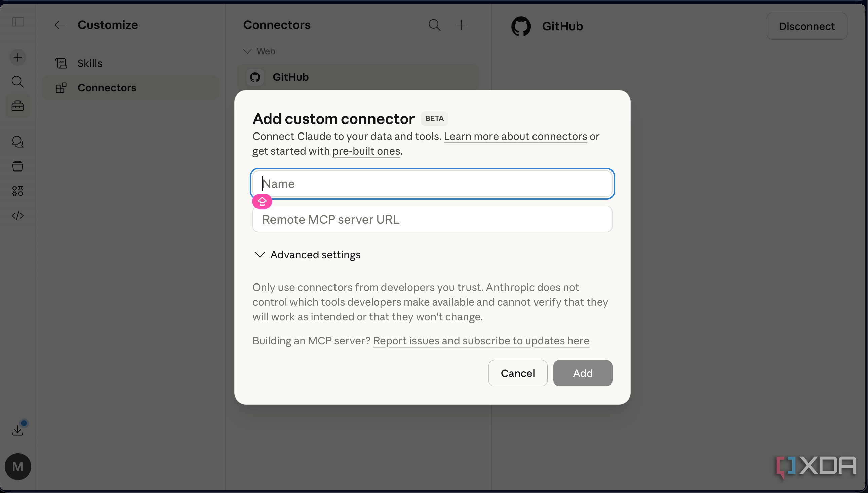Image resolution: width=868 pixels, height=493 pixels.
Task: Click the Cancel button
Action: (518, 373)
